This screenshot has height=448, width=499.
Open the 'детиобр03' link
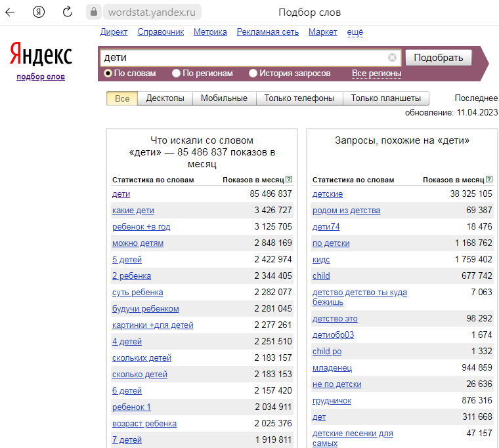pos(333,335)
